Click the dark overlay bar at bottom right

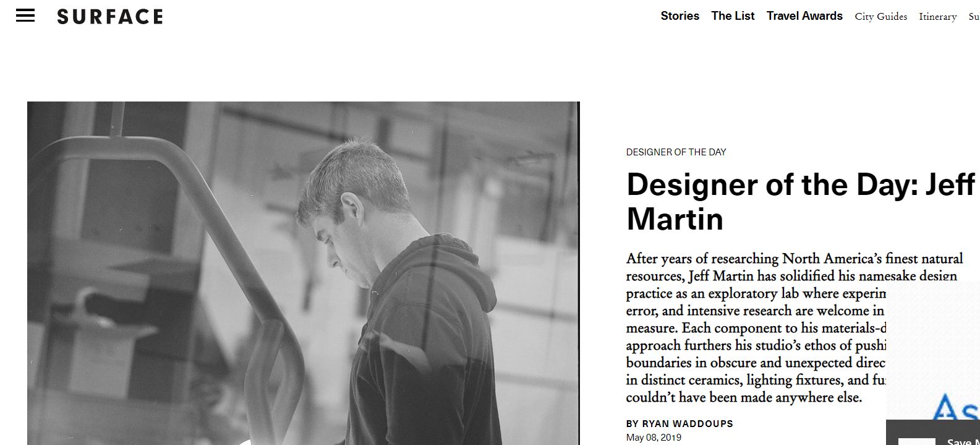click(x=933, y=433)
